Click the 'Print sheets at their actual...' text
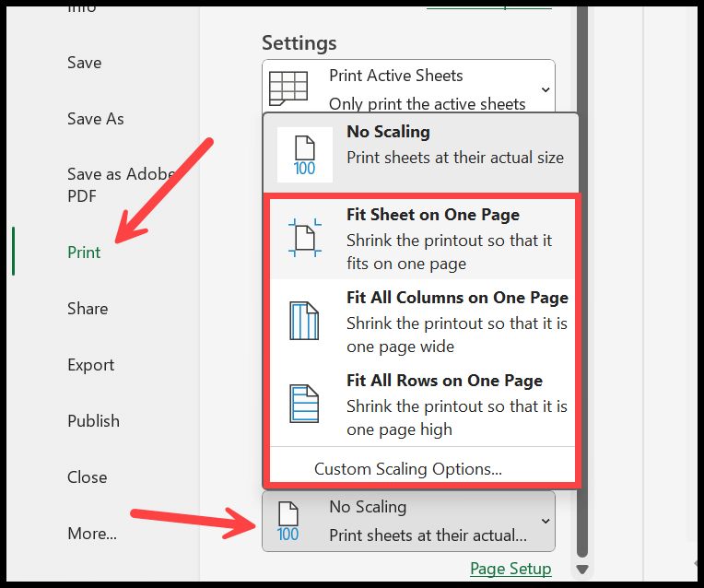 [x=428, y=535]
